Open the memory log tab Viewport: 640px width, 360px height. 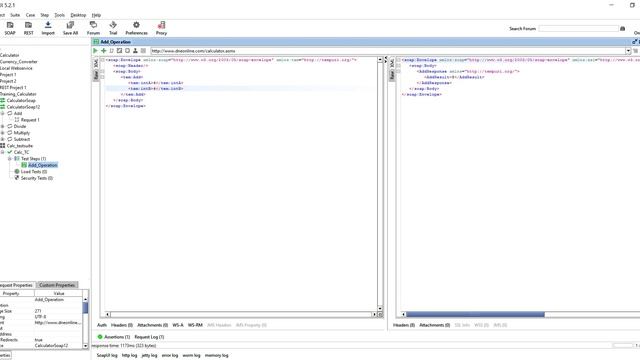point(216,355)
